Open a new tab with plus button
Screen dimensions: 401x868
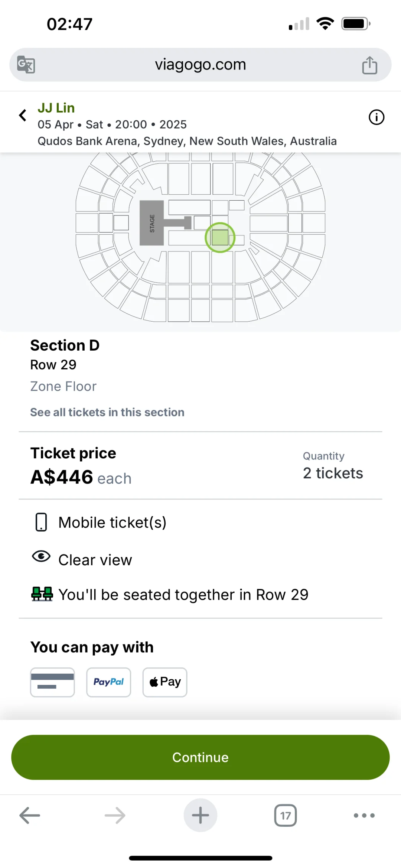click(200, 815)
